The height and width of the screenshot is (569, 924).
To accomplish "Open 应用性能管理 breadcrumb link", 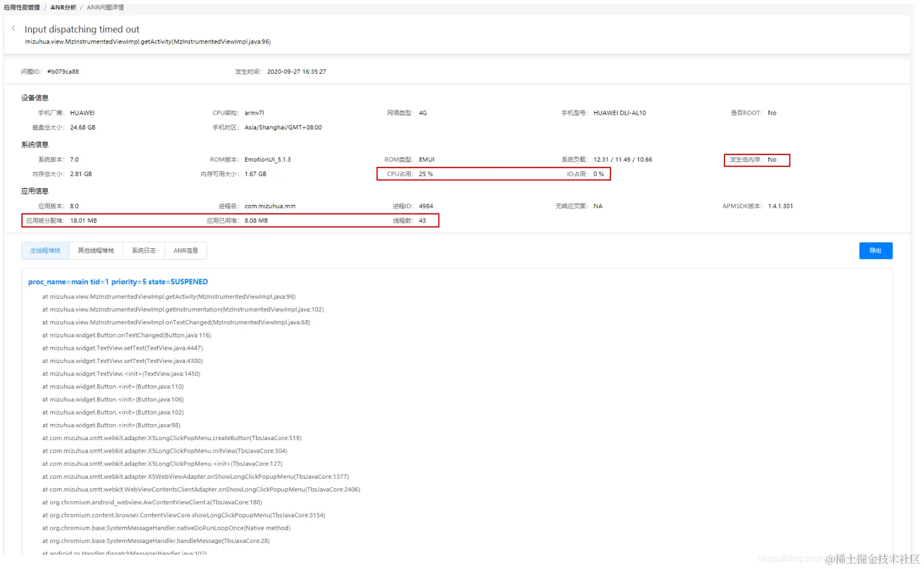I will [x=22, y=8].
